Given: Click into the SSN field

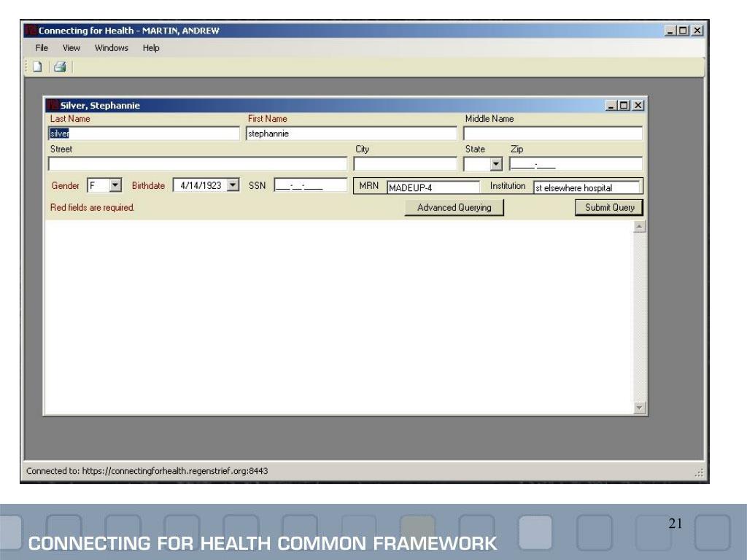Looking at the screenshot, I should click(x=311, y=185).
